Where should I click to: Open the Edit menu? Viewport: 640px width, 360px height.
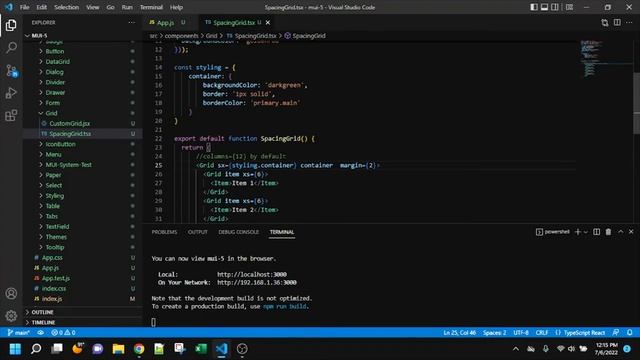click(x=41, y=7)
